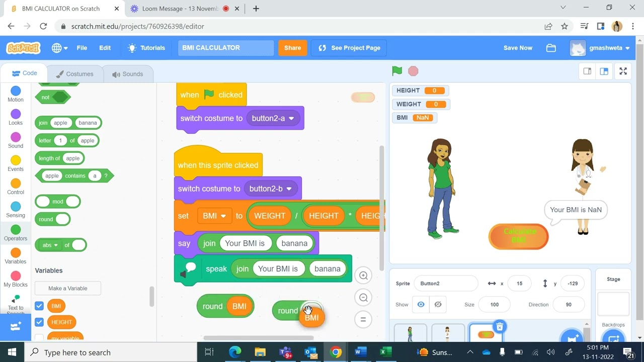644x362 pixels.
Task: Open the My Stuff folder icon
Action: (x=551, y=48)
